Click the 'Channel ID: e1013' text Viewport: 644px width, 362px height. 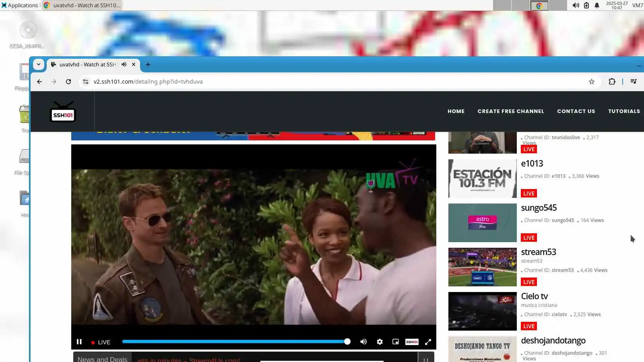tap(545, 176)
